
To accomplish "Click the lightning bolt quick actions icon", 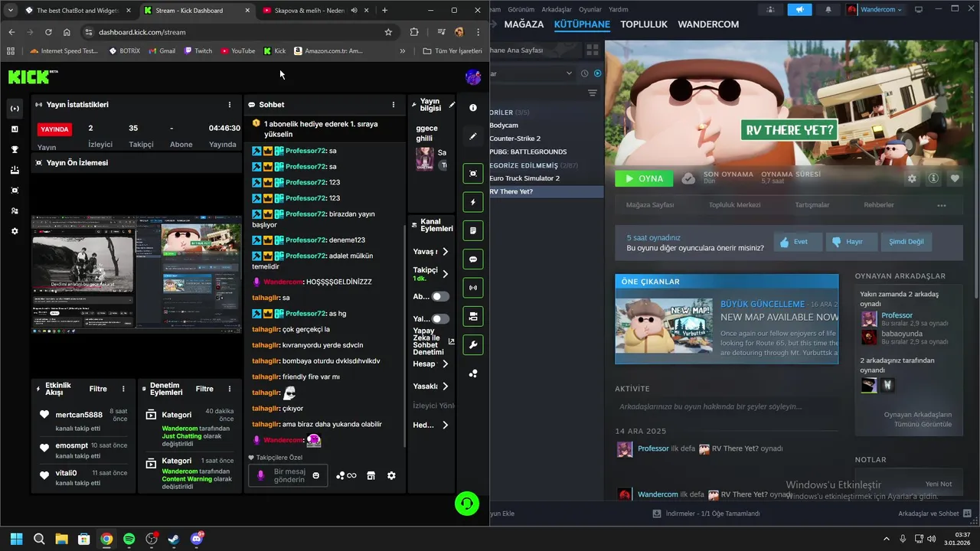I will (473, 202).
